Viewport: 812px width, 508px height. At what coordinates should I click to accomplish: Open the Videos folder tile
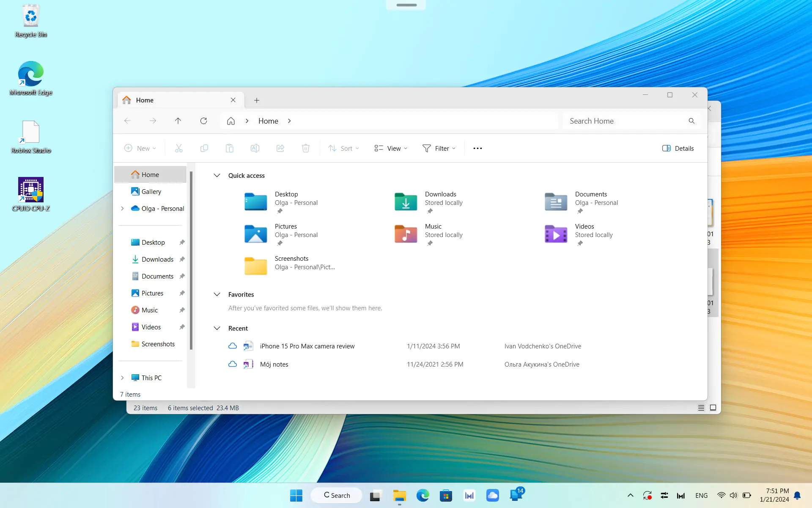(579, 235)
